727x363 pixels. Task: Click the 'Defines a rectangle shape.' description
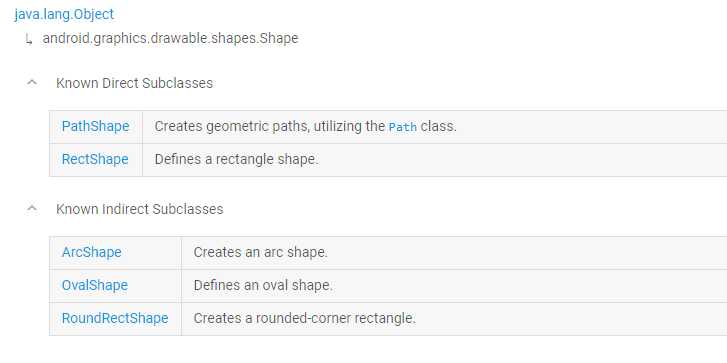pos(236,159)
